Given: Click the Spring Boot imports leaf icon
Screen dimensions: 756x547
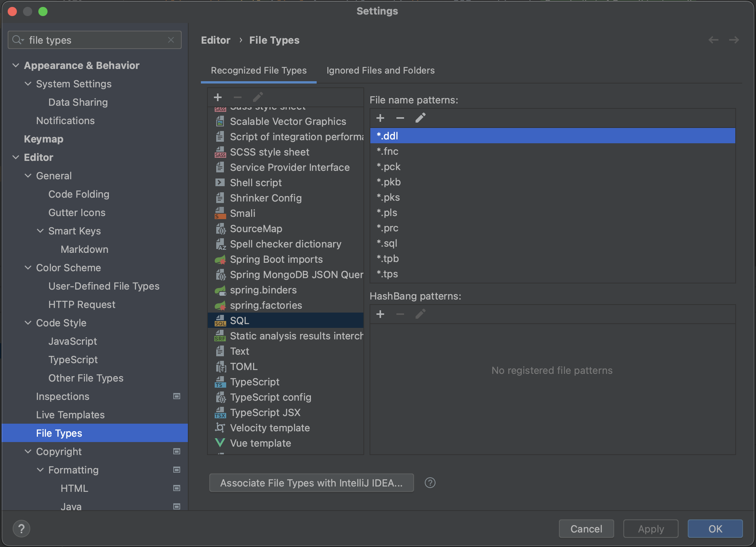Looking at the screenshot, I should 220,259.
